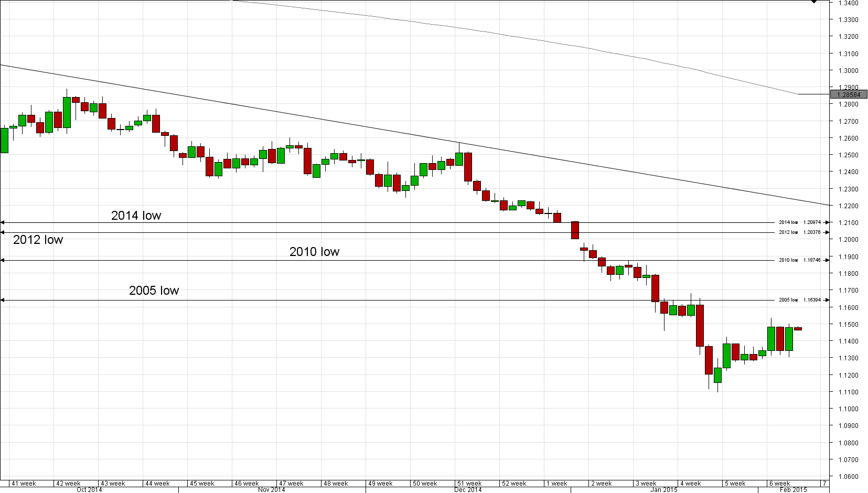Click the 1.0800 price axis value
This screenshot has width=868, height=493.
pyautogui.click(x=848, y=443)
